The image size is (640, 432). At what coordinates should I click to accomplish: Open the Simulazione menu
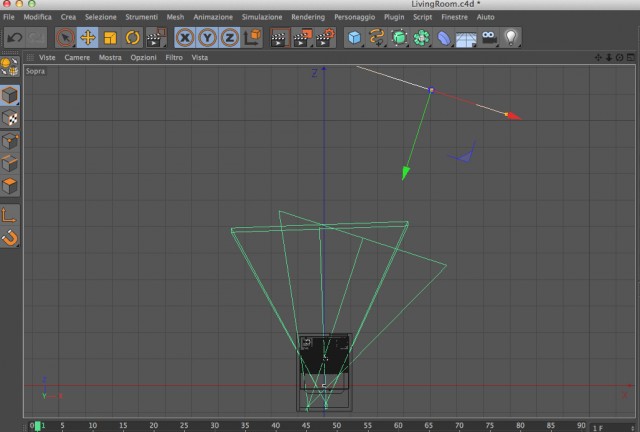[x=262, y=17]
